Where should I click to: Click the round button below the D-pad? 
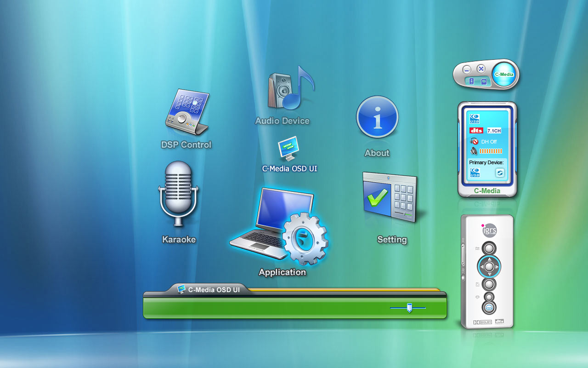(489, 284)
